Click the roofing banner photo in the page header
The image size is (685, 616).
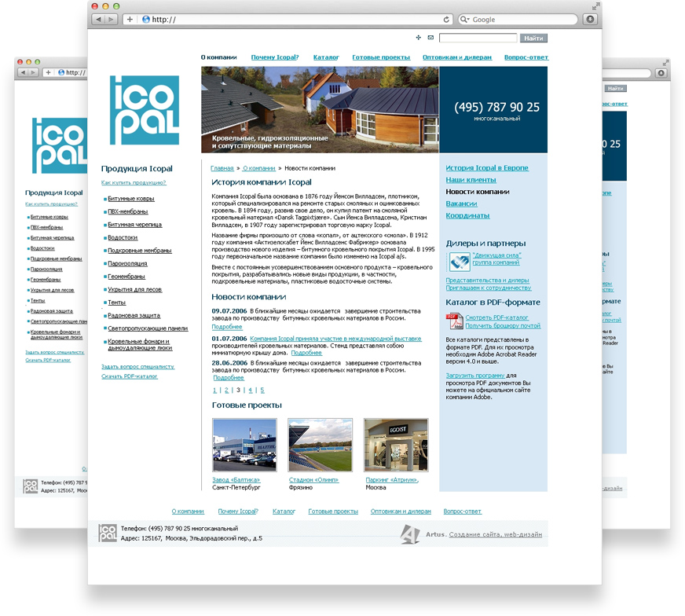tap(320, 110)
